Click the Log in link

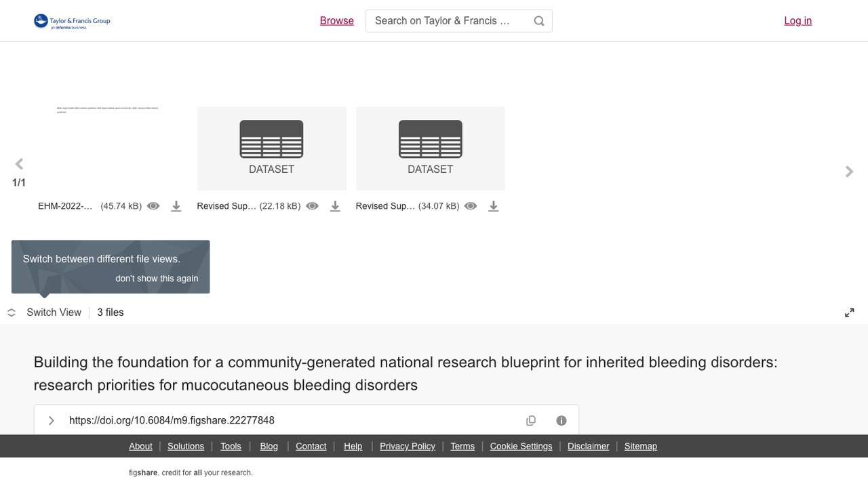(x=798, y=21)
